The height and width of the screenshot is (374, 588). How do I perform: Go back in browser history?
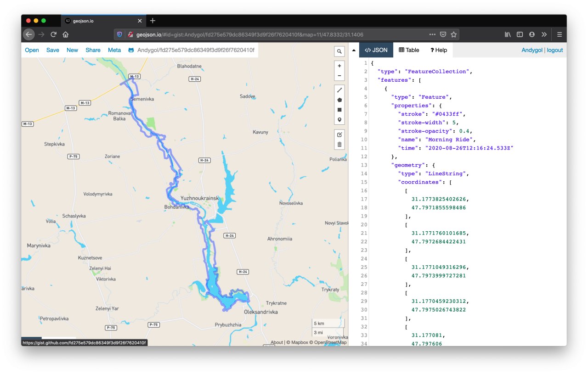coord(28,34)
